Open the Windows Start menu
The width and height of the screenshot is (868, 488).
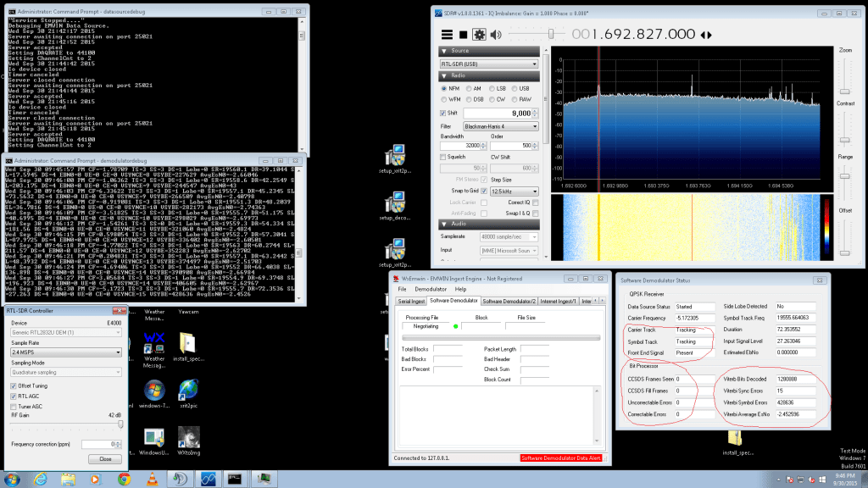12,480
